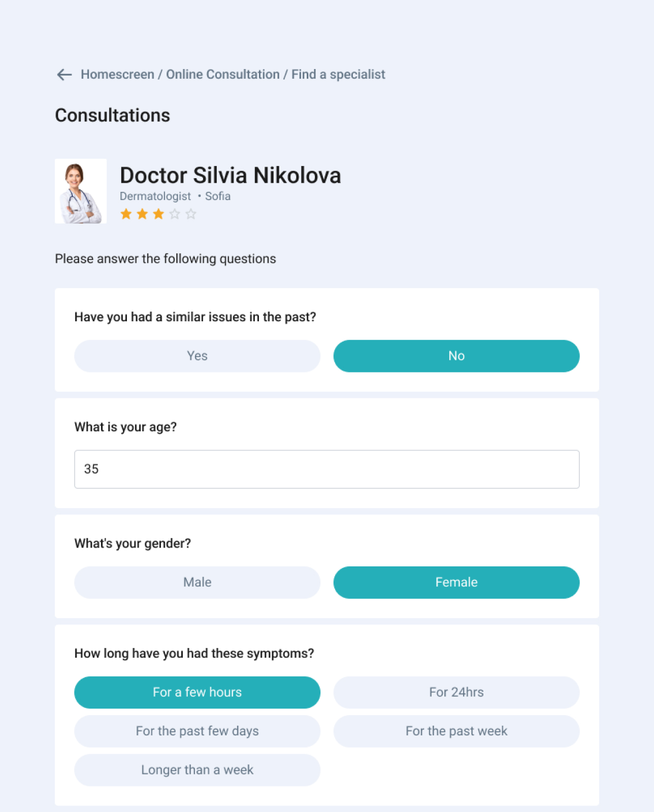Choose Male as gender
Screen dimensions: 654x812
click(197, 582)
